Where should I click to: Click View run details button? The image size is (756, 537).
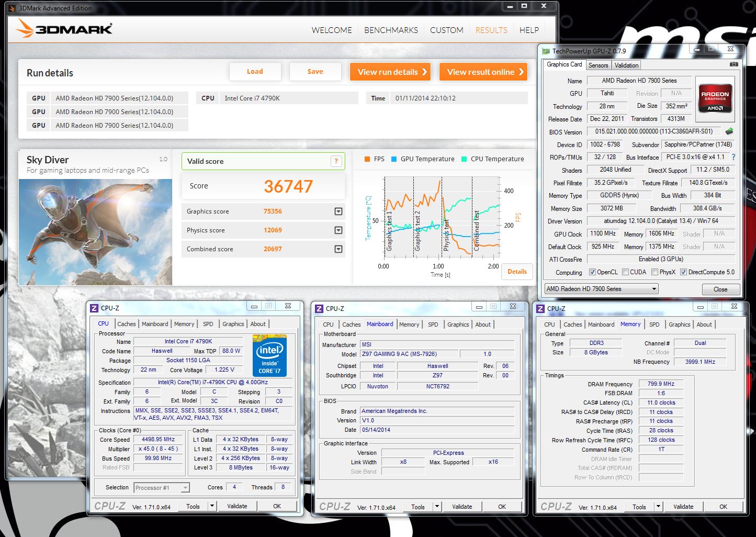pyautogui.click(x=390, y=72)
